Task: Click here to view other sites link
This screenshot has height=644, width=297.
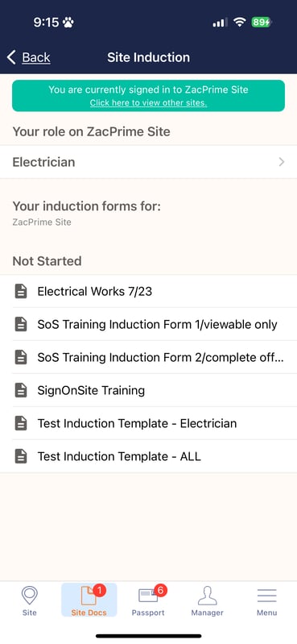Action: 148,103
